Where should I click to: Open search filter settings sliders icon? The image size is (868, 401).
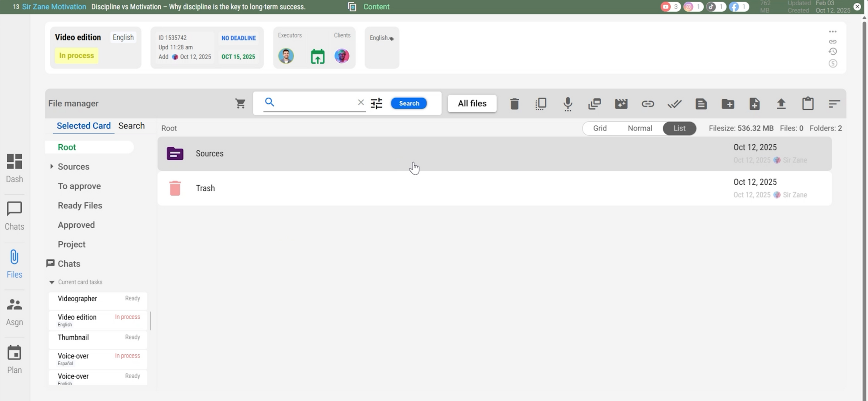pyautogui.click(x=376, y=104)
